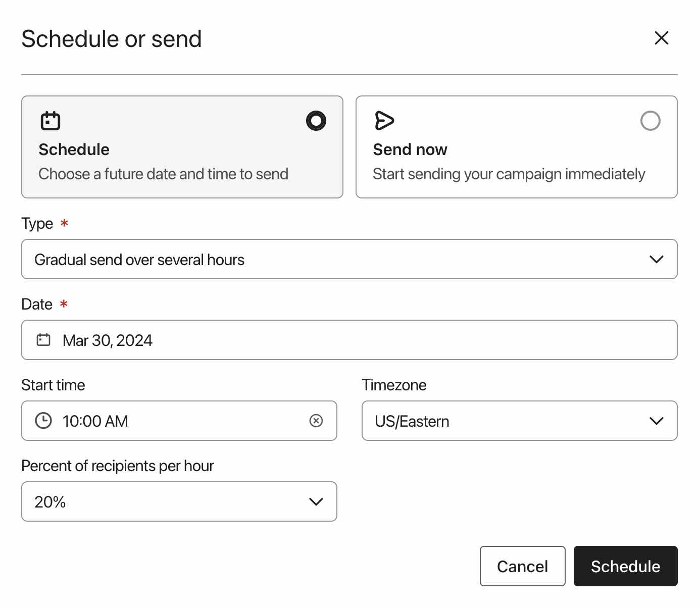Click the Cancel button

click(522, 566)
